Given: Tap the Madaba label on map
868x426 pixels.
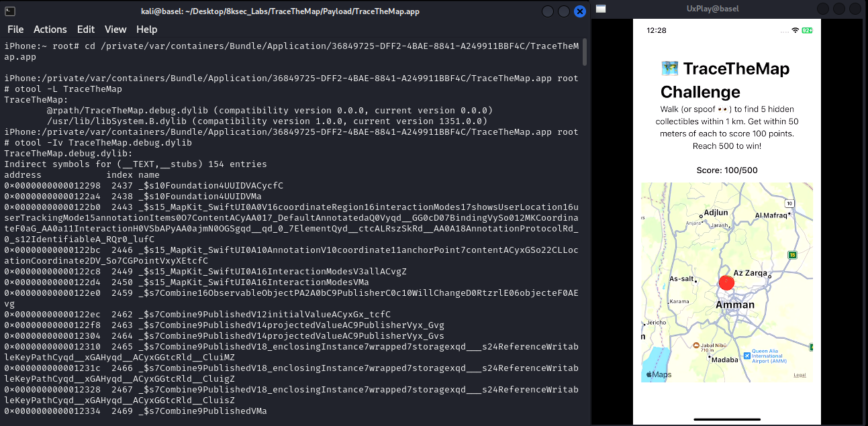Looking at the screenshot, I should [x=724, y=360].
